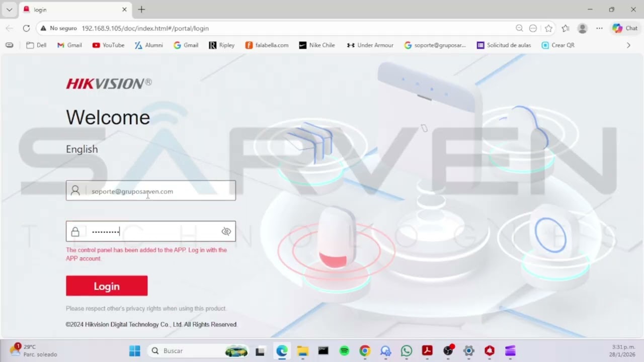Click the Welcome heading text
This screenshot has width=644, height=362.
click(108, 117)
